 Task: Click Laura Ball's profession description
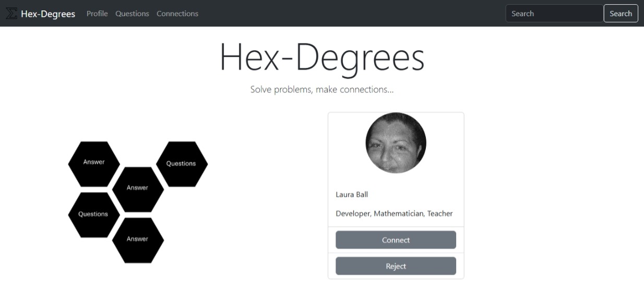click(394, 213)
